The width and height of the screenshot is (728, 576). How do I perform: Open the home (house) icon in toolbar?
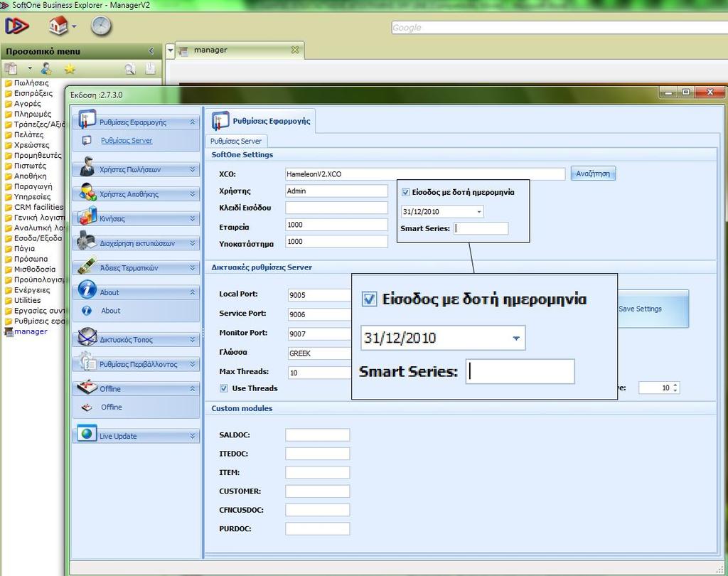pos(58,25)
